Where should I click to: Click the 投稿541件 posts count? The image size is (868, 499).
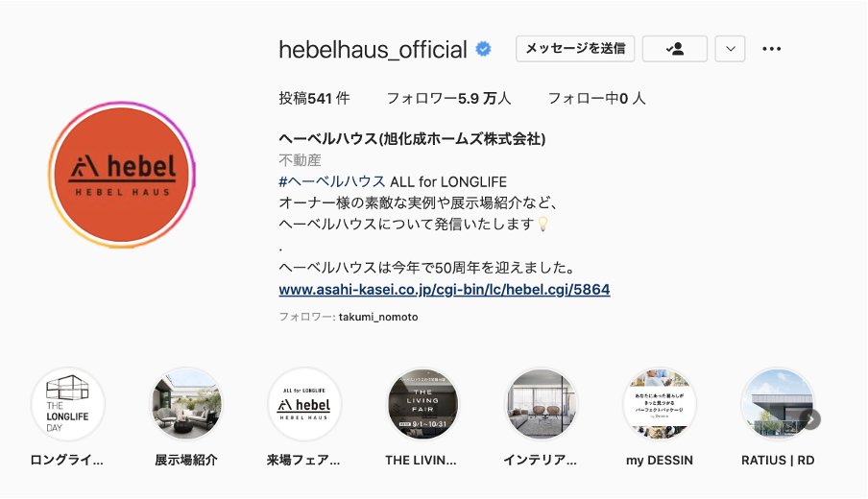[x=314, y=99]
